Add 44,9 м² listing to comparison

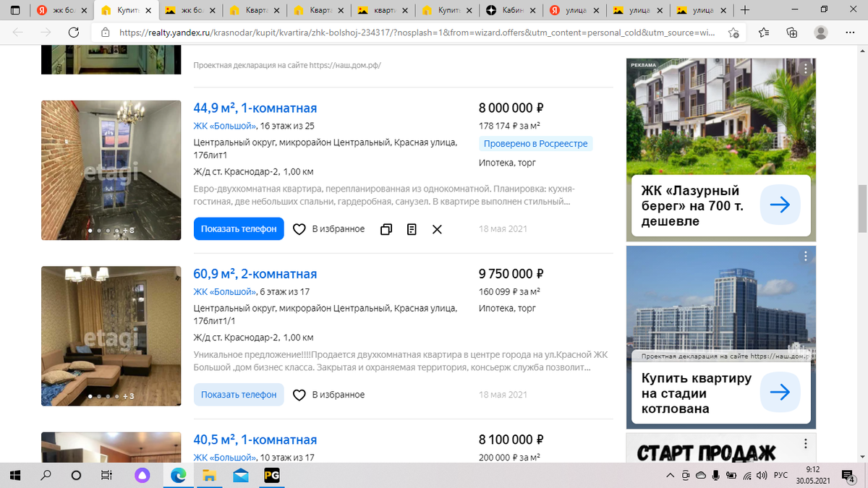(386, 229)
